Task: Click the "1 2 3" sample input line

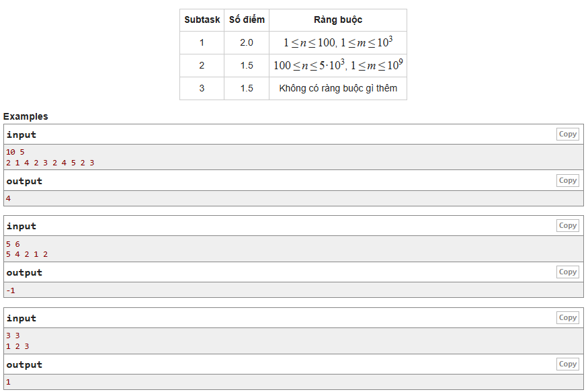Action: click(17, 346)
